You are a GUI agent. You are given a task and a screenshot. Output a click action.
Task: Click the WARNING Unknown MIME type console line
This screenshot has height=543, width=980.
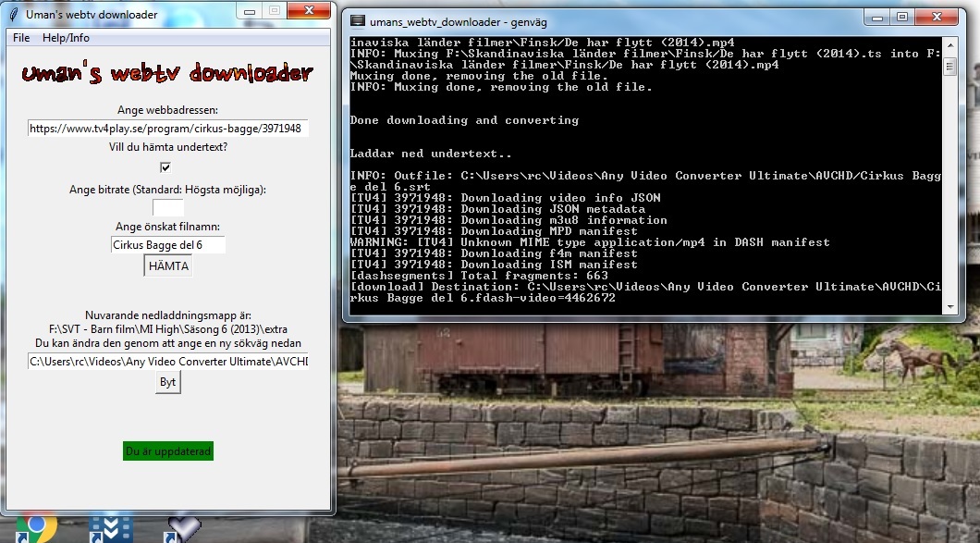[x=590, y=242]
